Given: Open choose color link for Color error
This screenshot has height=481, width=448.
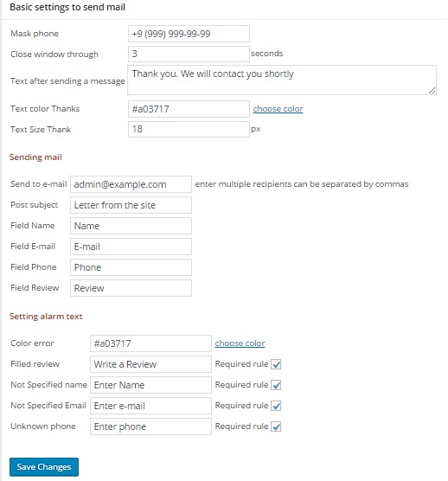Looking at the screenshot, I should click(x=240, y=343).
